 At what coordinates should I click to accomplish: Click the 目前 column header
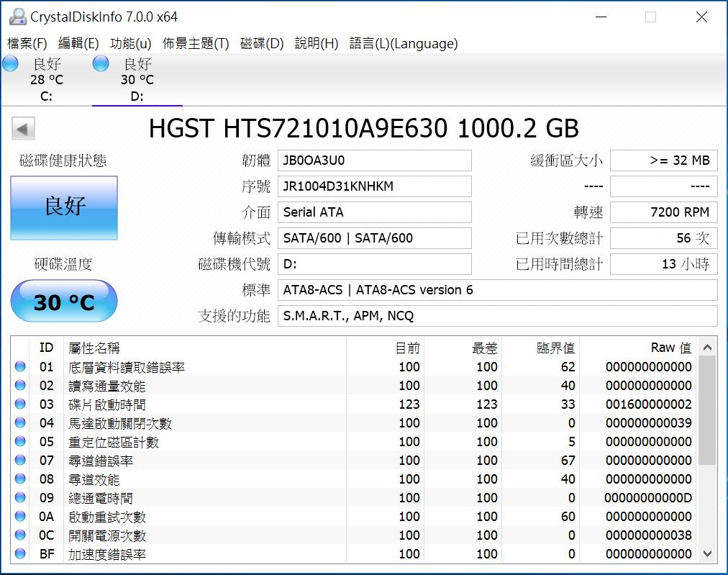(x=385, y=348)
